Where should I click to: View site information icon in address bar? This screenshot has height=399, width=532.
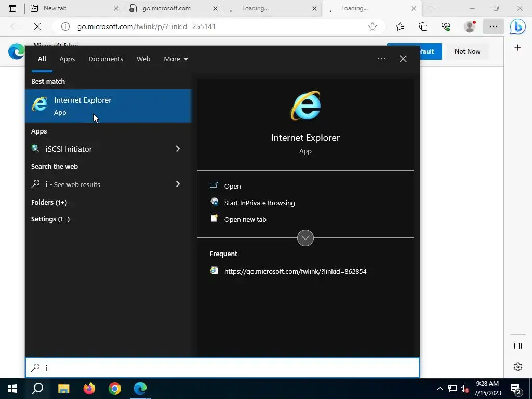(65, 26)
